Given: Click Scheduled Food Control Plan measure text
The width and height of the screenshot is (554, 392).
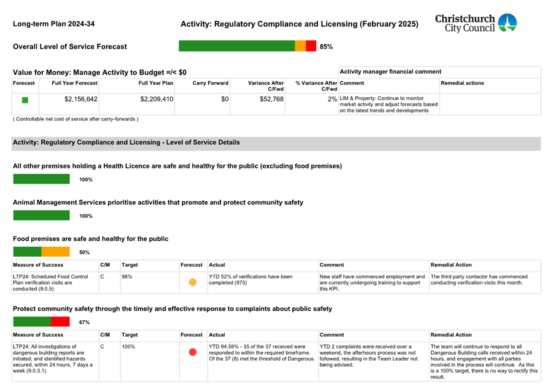Looking at the screenshot, I should click(x=50, y=282).
